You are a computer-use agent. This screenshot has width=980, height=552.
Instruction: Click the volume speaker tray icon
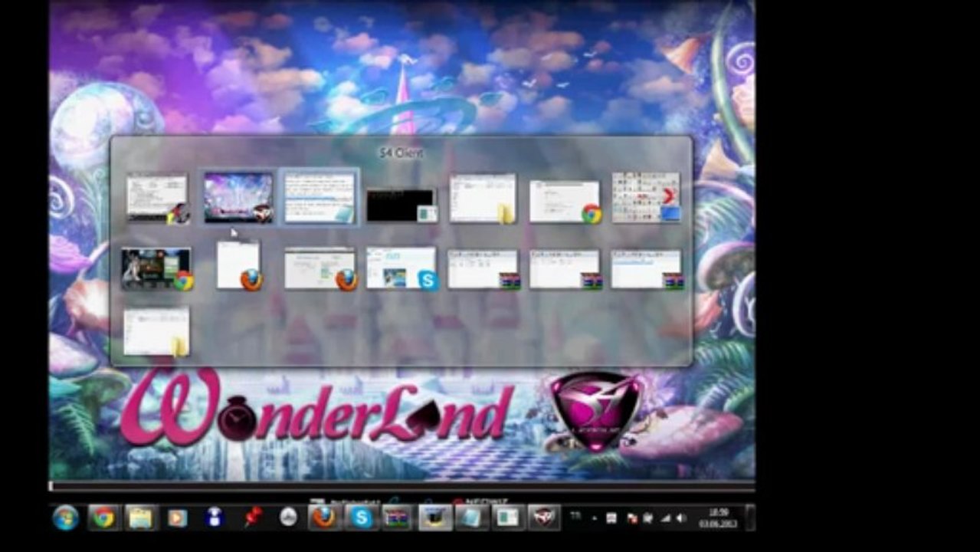[680, 518]
